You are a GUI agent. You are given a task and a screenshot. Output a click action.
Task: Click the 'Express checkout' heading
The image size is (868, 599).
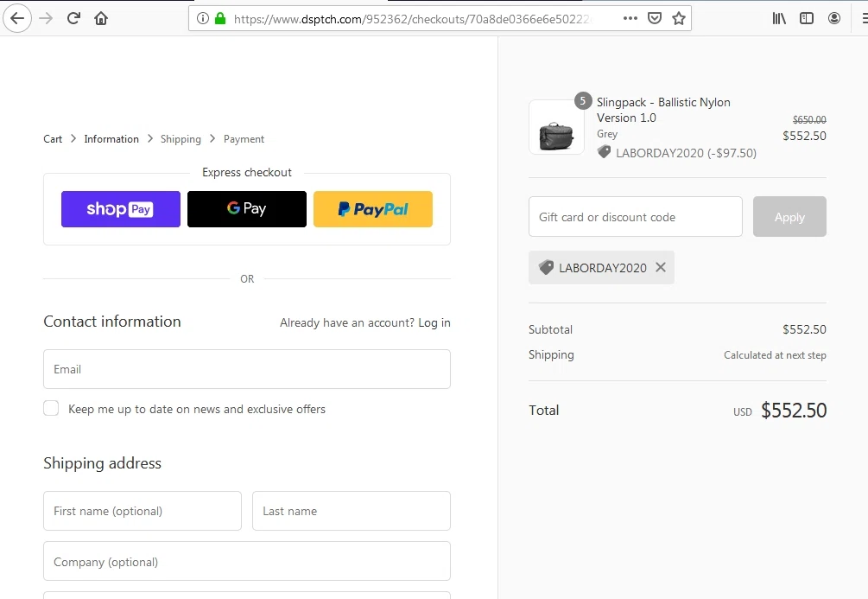pyautogui.click(x=247, y=172)
